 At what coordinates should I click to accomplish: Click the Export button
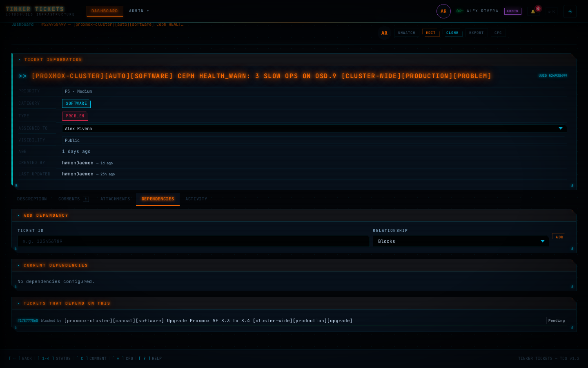point(477,33)
